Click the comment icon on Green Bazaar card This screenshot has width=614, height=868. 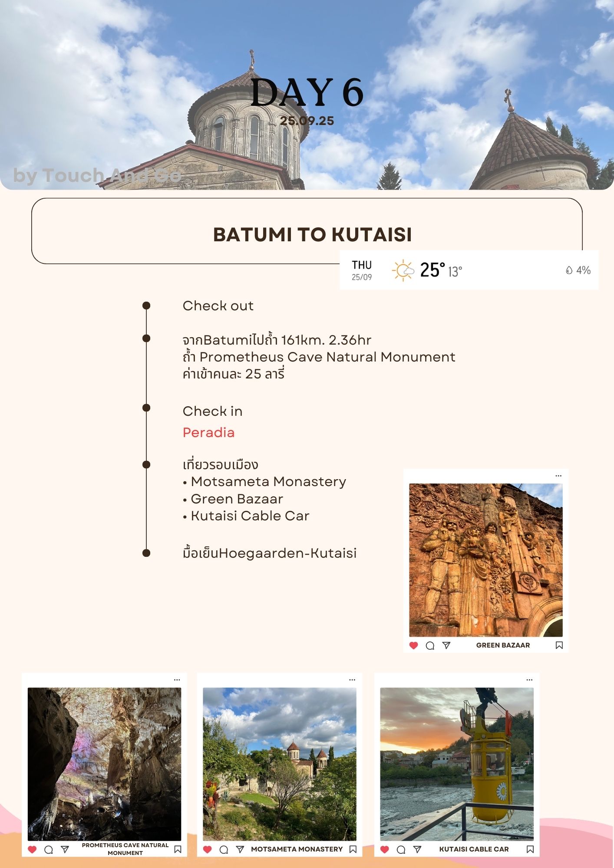(430, 645)
